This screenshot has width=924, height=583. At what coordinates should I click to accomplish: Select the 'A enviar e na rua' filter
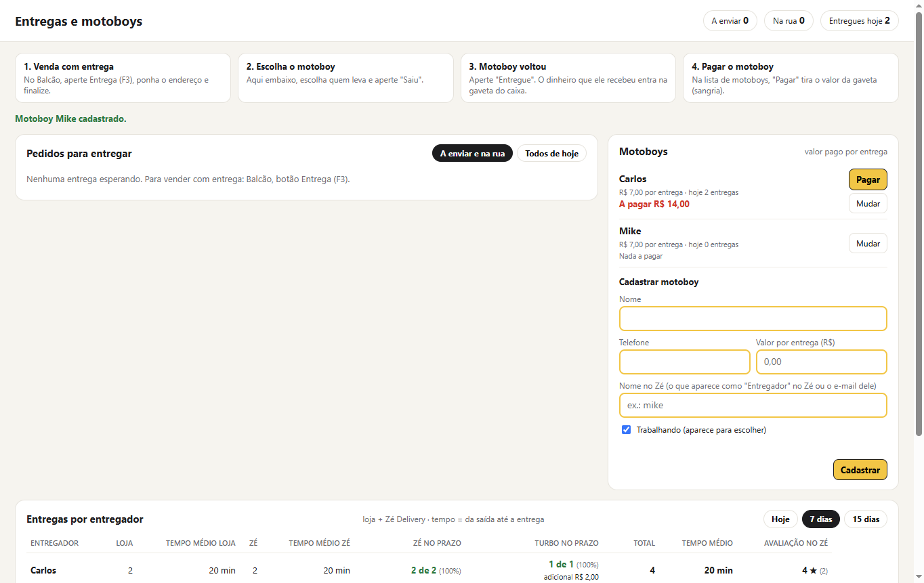click(x=472, y=154)
